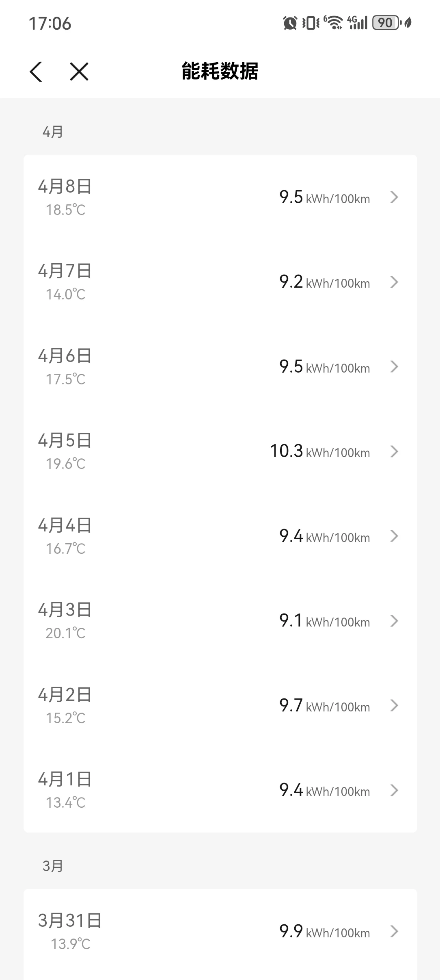440x980 pixels.
Task: Open the chevron for April 3
Action: 394,621
